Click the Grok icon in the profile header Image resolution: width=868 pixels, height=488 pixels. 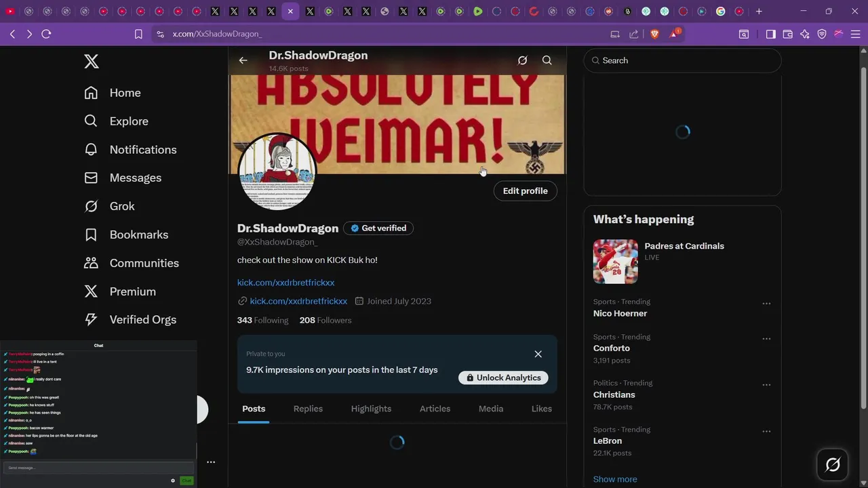point(522,60)
